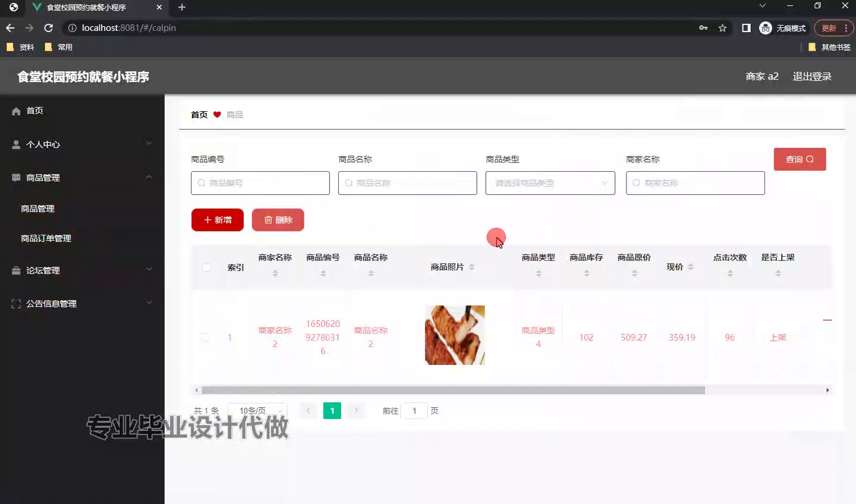Expand the 个人中心 sidebar menu
The width and height of the screenshot is (856, 504).
coord(82,144)
